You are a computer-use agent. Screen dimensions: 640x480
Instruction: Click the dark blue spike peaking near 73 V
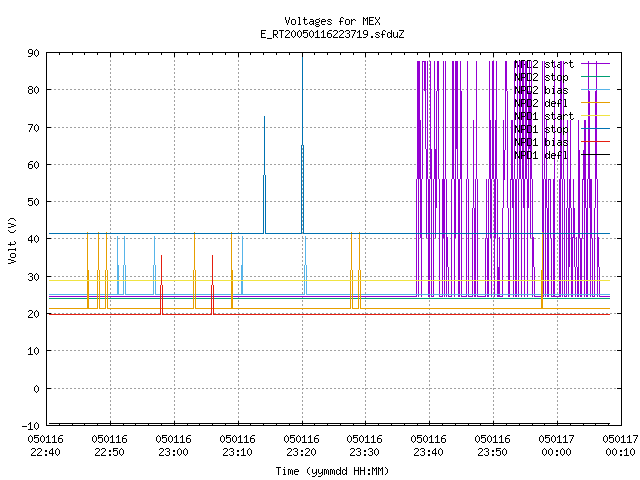click(264, 176)
